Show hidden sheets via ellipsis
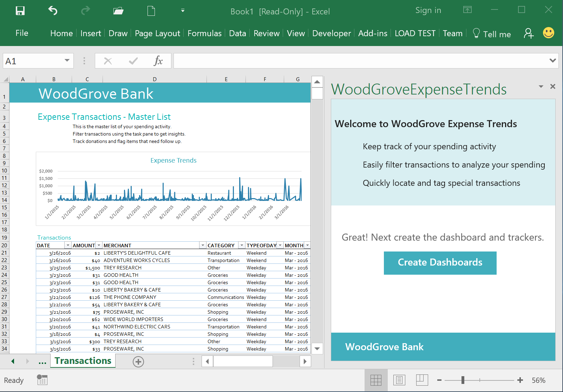Image resolution: width=563 pixels, height=392 pixels. (42, 362)
